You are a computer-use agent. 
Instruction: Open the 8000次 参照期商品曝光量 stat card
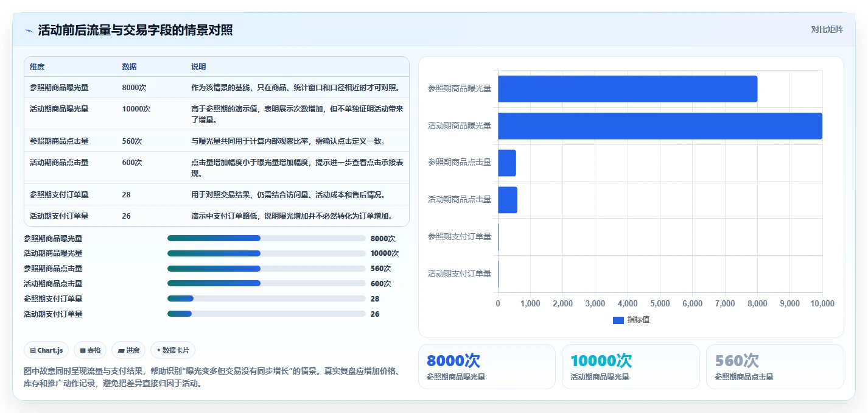pos(487,367)
